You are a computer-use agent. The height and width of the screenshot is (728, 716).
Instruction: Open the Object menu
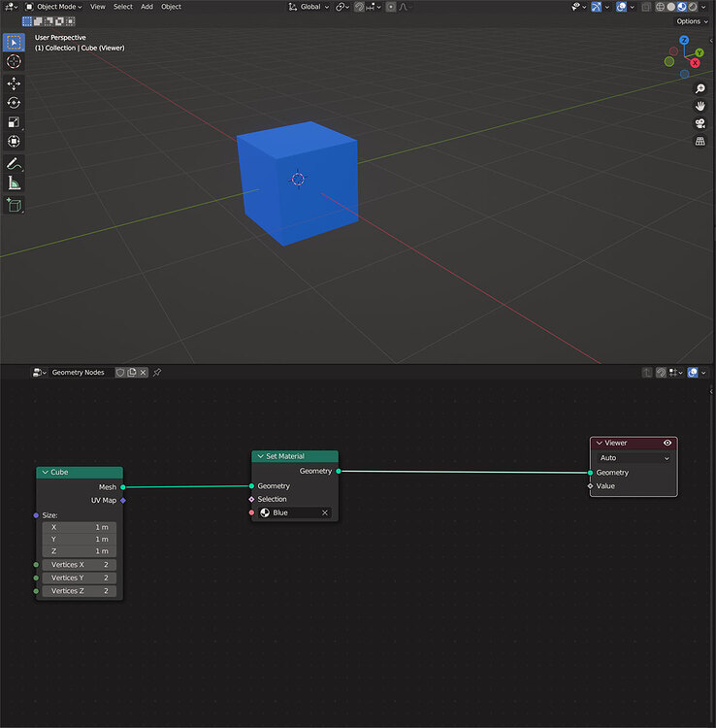(171, 7)
